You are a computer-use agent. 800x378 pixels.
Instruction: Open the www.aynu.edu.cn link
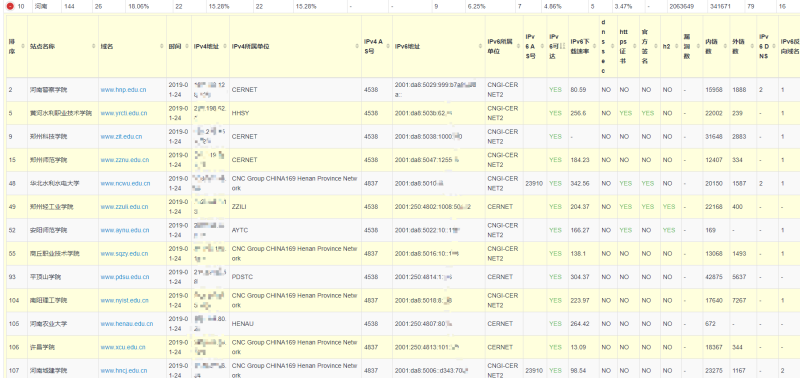[124, 231]
